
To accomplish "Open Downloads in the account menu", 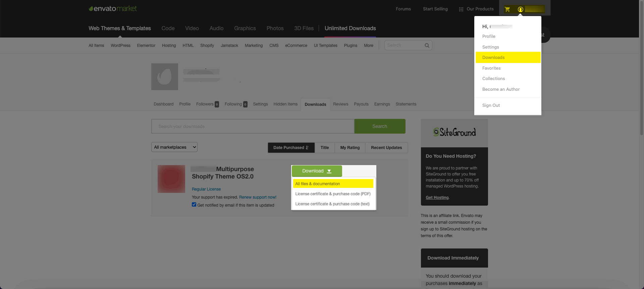I will [508, 57].
